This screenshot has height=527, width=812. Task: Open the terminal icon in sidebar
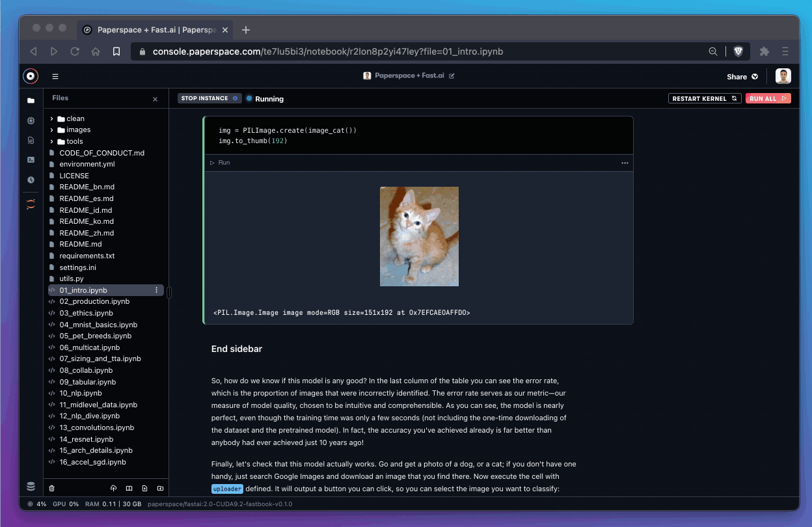31,159
